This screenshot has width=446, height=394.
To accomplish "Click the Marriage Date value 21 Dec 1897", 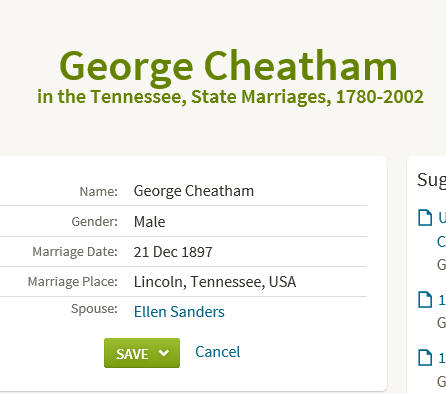I will tap(173, 252).
